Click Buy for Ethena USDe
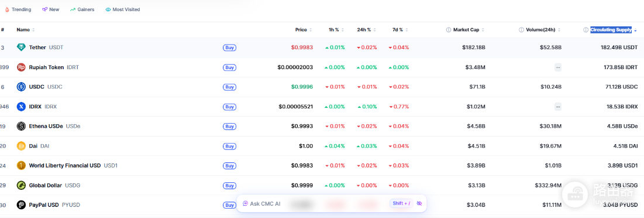The image size is (644, 218). pyautogui.click(x=230, y=126)
